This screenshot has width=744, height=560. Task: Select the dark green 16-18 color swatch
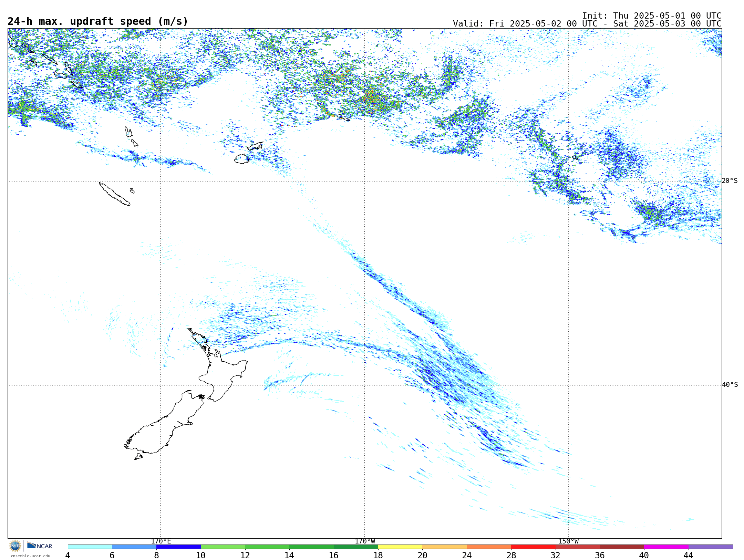[356, 547]
